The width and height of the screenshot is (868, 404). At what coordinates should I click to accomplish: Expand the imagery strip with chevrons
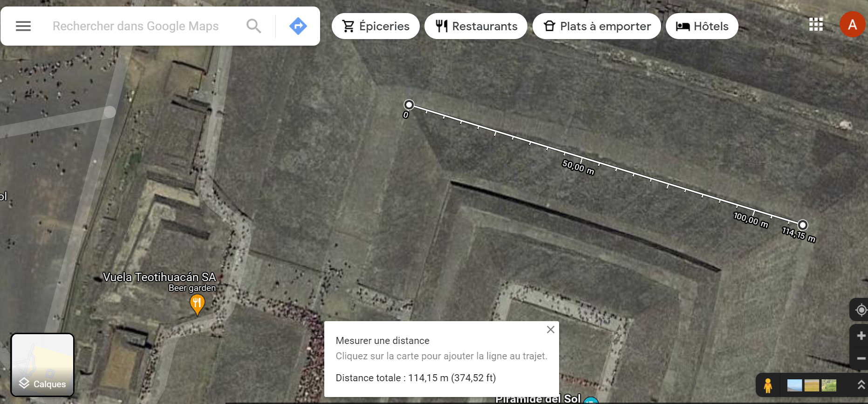pyautogui.click(x=861, y=385)
